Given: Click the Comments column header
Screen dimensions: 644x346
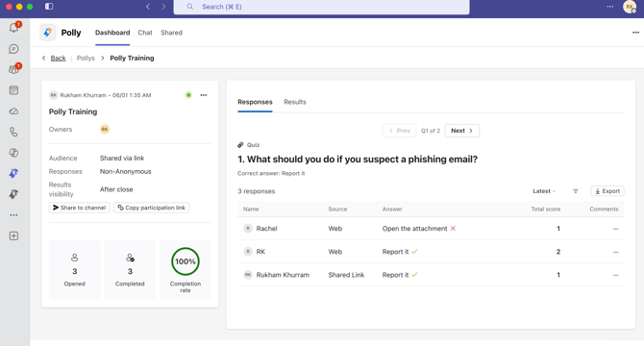Looking at the screenshot, I should [x=604, y=210].
